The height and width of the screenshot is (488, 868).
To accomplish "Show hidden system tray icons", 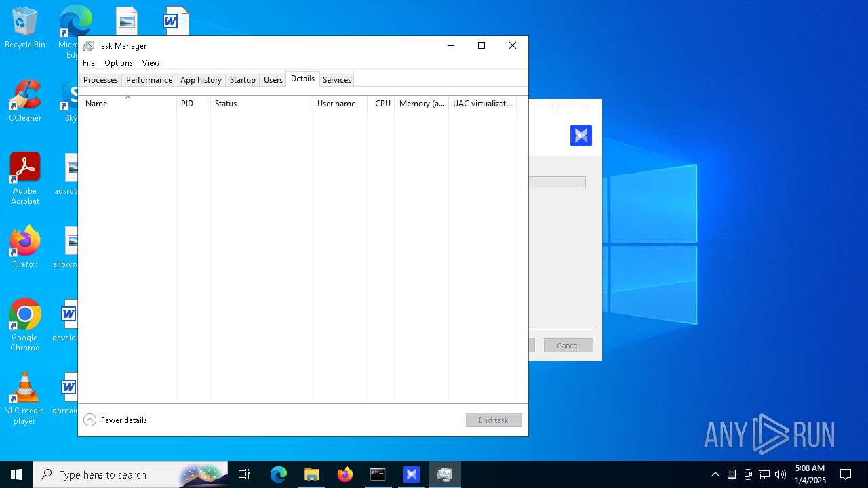I will (715, 474).
